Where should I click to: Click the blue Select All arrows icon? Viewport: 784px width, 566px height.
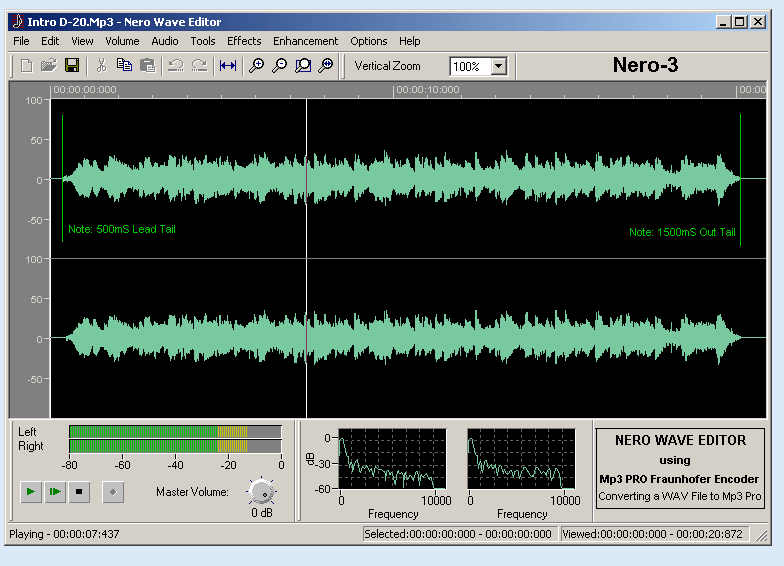[228, 66]
